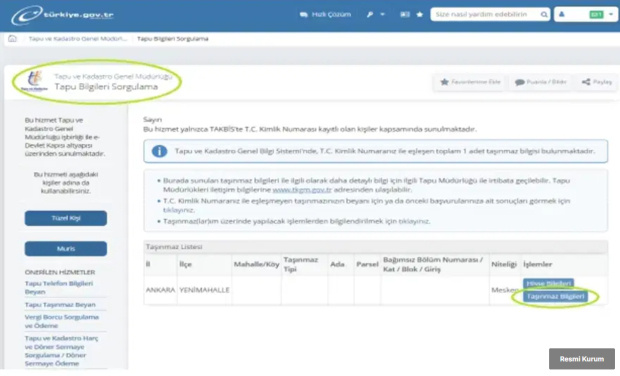Image resolution: width=620 pixels, height=376 pixels.
Task: Click the key icon in header
Action: point(370,15)
